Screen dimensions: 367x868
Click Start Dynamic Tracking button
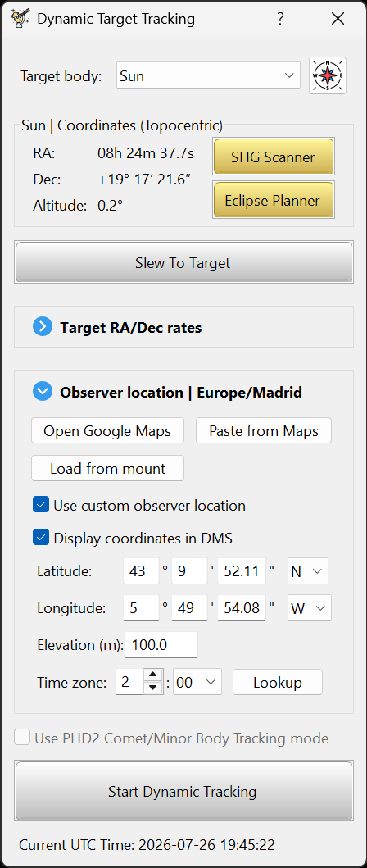pyautogui.click(x=183, y=790)
